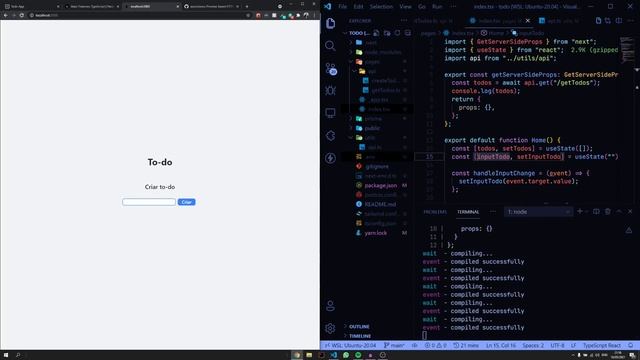This screenshot has height=360, width=640.
Task: Open the Remote Explorer monitor icon
Action: [x=331, y=113]
